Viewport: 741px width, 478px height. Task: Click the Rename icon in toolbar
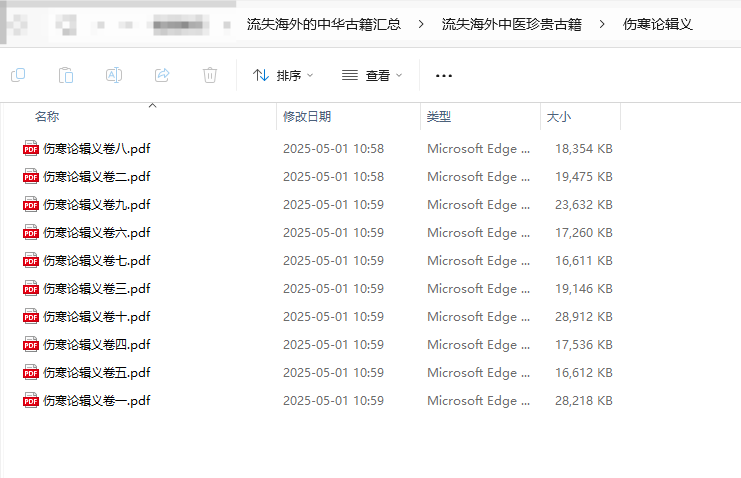(114, 75)
